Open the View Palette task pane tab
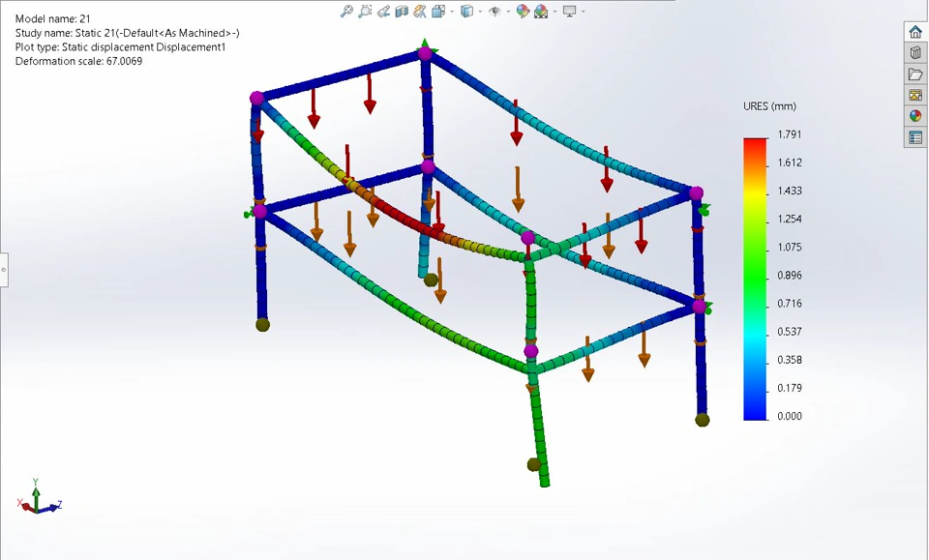The image size is (929, 560). click(915, 95)
